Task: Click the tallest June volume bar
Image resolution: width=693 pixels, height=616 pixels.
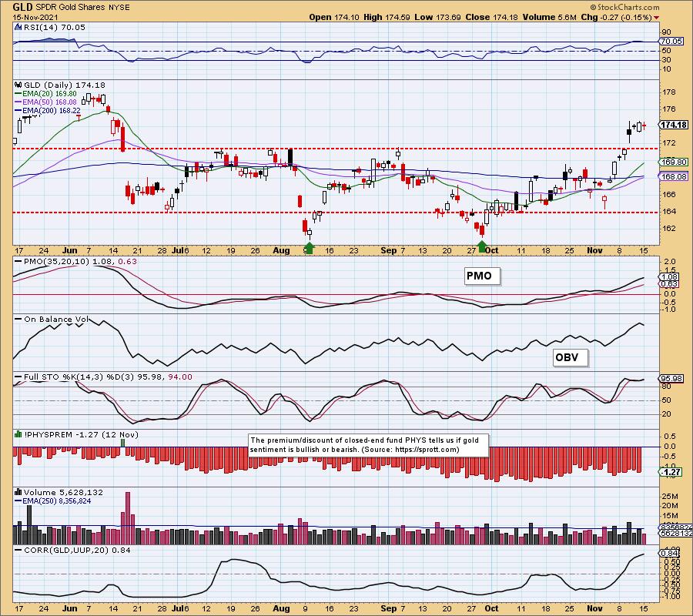Action: (128, 518)
